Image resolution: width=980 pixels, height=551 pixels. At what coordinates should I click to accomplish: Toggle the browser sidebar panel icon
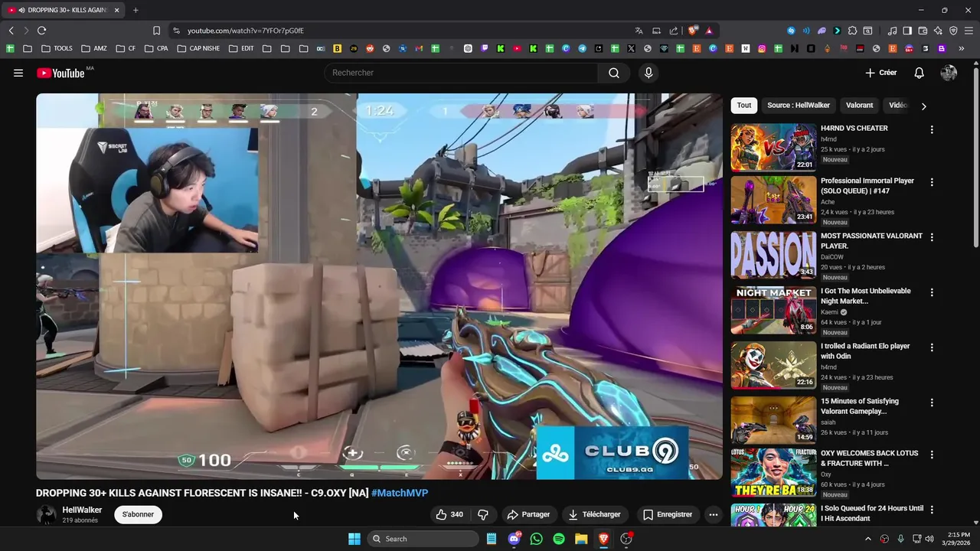[x=907, y=31]
